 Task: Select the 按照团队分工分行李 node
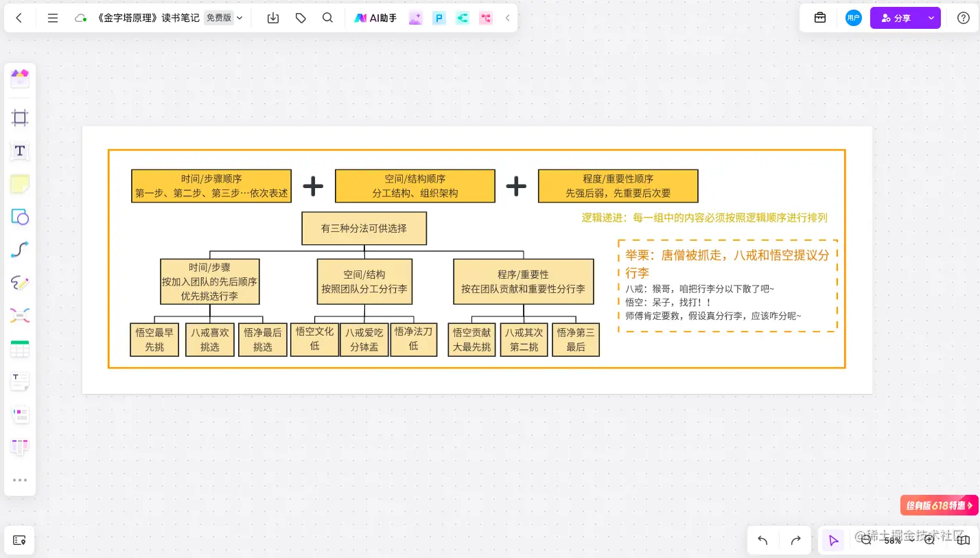coord(364,281)
